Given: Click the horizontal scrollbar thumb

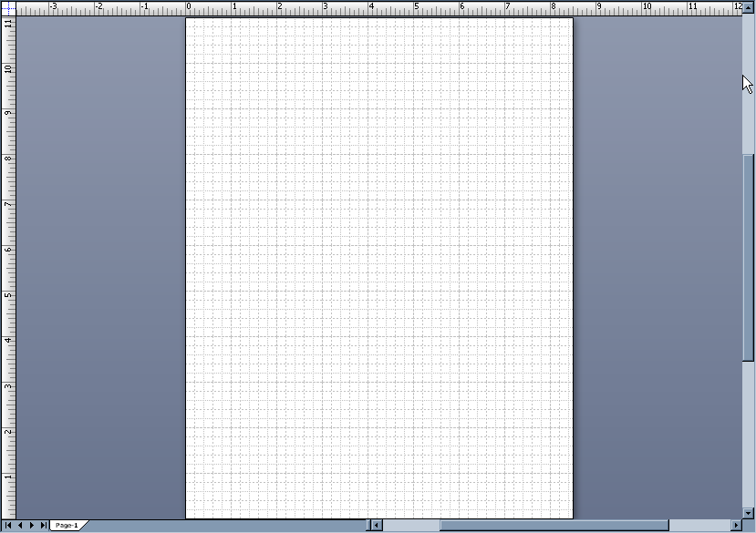Looking at the screenshot, I should point(554,526).
